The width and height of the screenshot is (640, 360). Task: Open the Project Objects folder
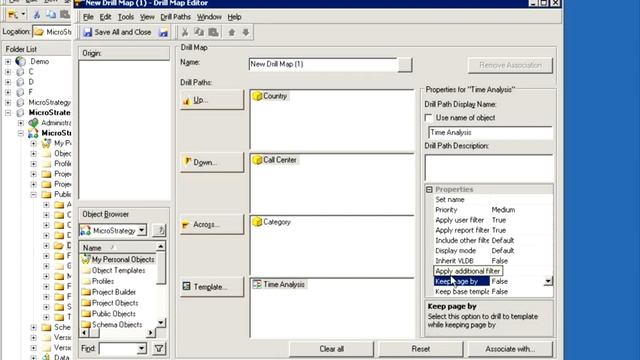(110, 303)
